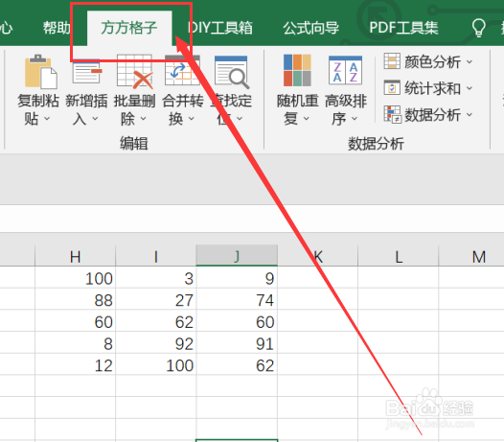Open the DIY工具箱 tab
Image resolution: width=504 pixels, height=442 pixels.
(220, 28)
